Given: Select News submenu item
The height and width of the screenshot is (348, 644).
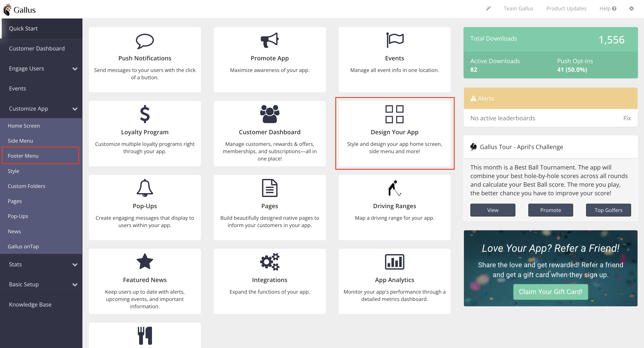Looking at the screenshot, I should point(41,231).
